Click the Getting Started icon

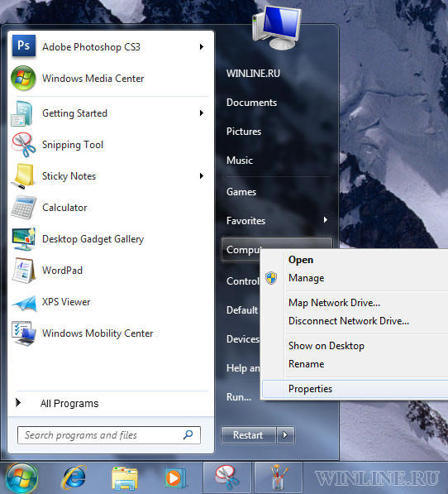pos(22,113)
